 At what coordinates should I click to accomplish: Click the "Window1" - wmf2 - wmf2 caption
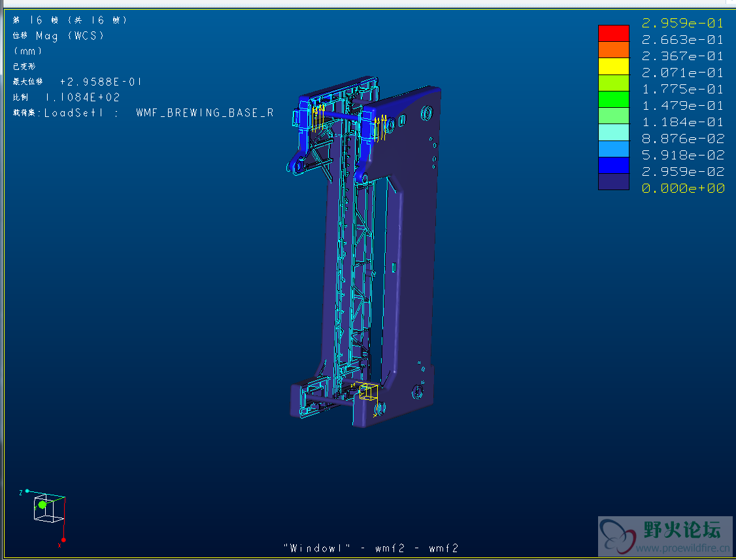point(371,548)
